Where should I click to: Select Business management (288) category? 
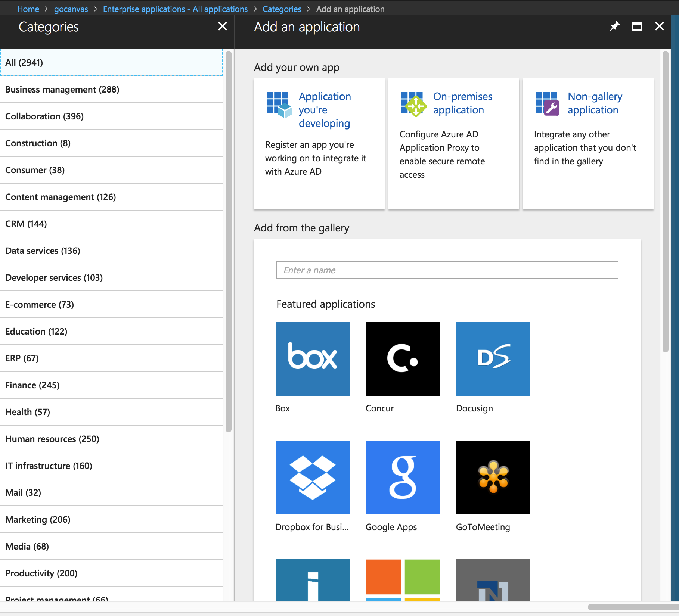[x=111, y=90]
